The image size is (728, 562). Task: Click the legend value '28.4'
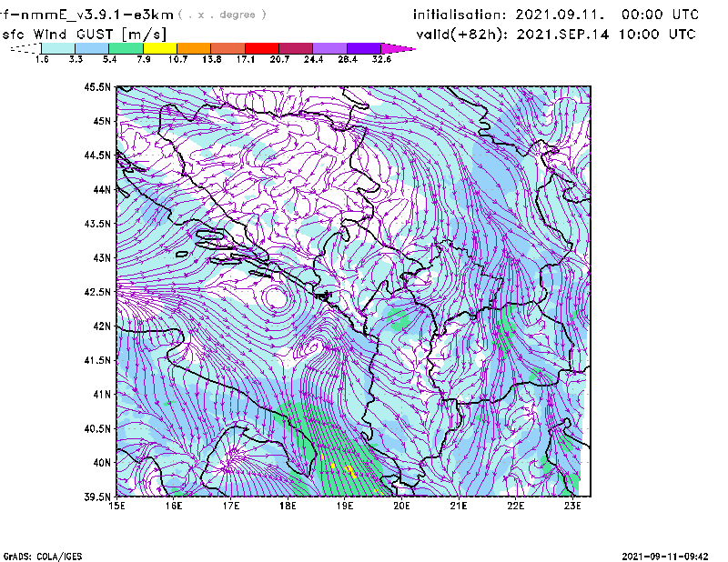click(x=348, y=59)
